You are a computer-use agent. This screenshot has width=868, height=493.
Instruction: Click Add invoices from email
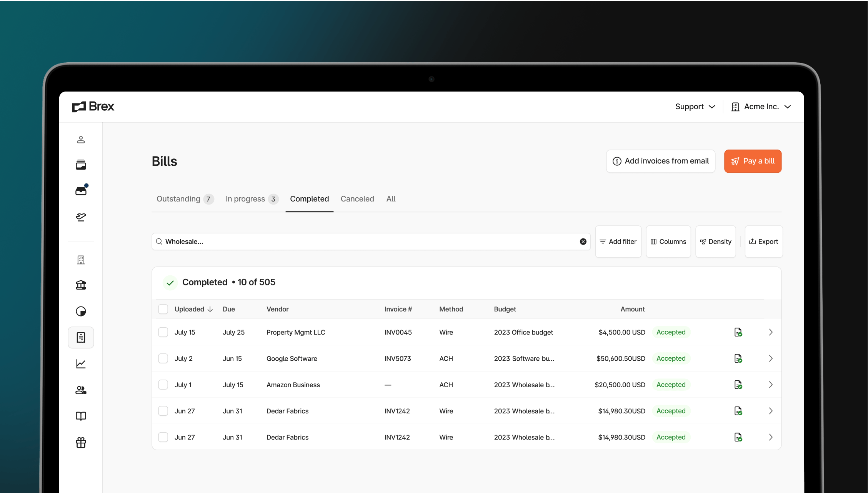(x=660, y=161)
